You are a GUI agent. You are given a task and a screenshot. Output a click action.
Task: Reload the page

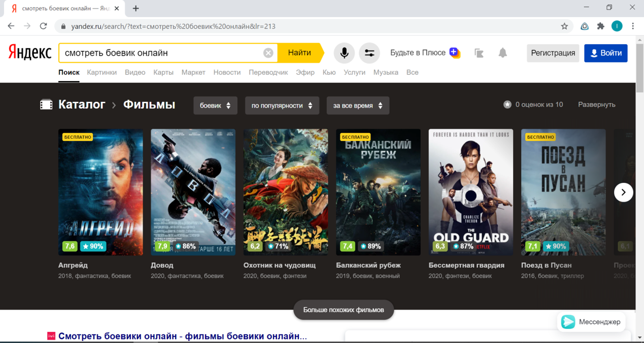[x=43, y=26]
